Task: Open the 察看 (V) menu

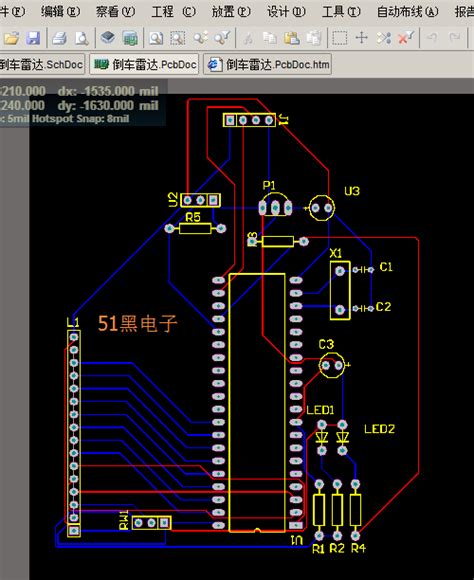Action: pyautogui.click(x=115, y=12)
